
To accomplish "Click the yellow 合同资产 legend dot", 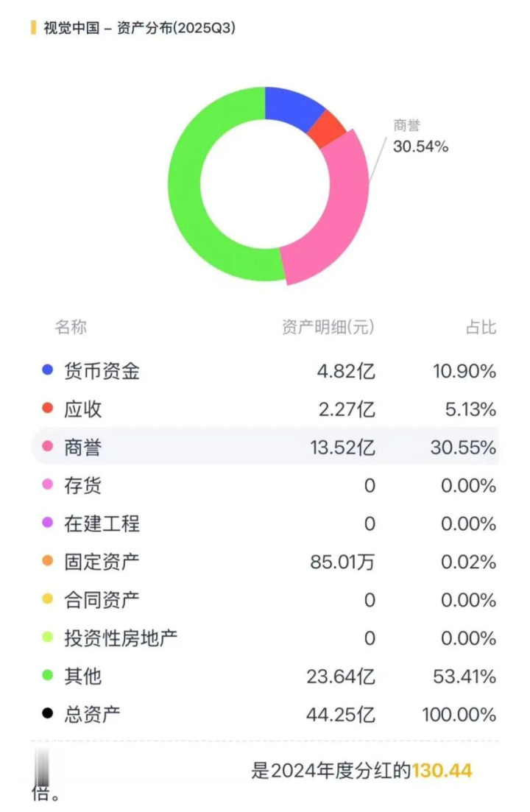I will click(48, 599).
